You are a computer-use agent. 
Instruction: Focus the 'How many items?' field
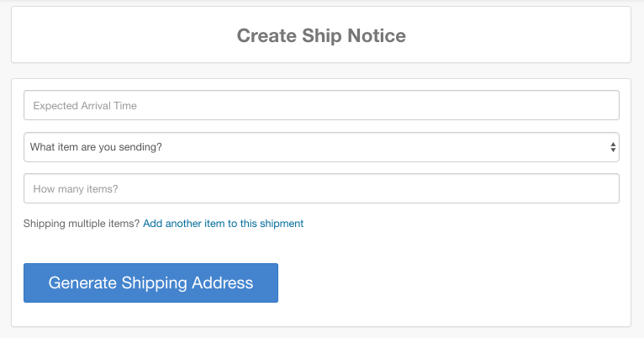[x=321, y=189]
